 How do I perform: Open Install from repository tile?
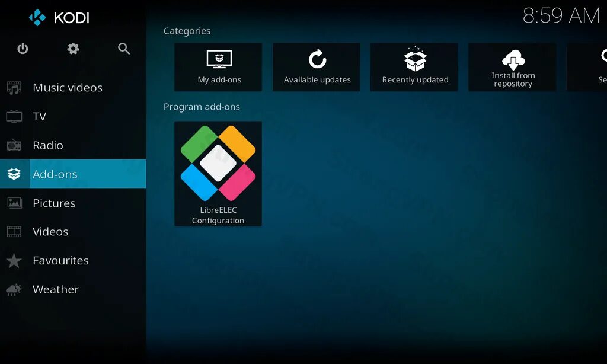click(512, 67)
